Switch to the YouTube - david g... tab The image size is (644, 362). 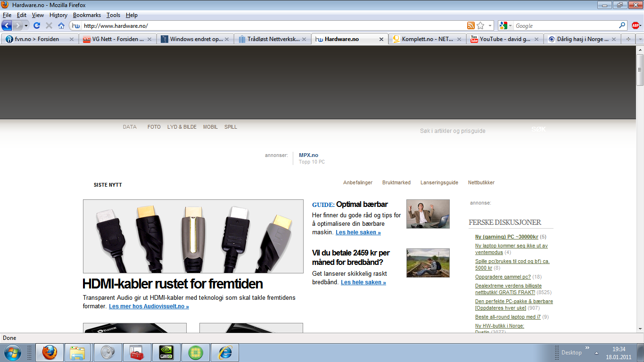point(504,39)
